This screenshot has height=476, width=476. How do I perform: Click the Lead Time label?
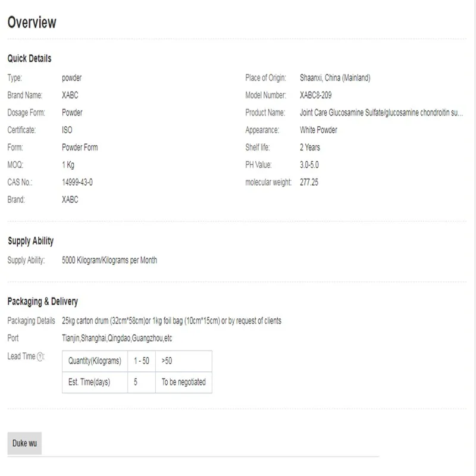(21, 356)
